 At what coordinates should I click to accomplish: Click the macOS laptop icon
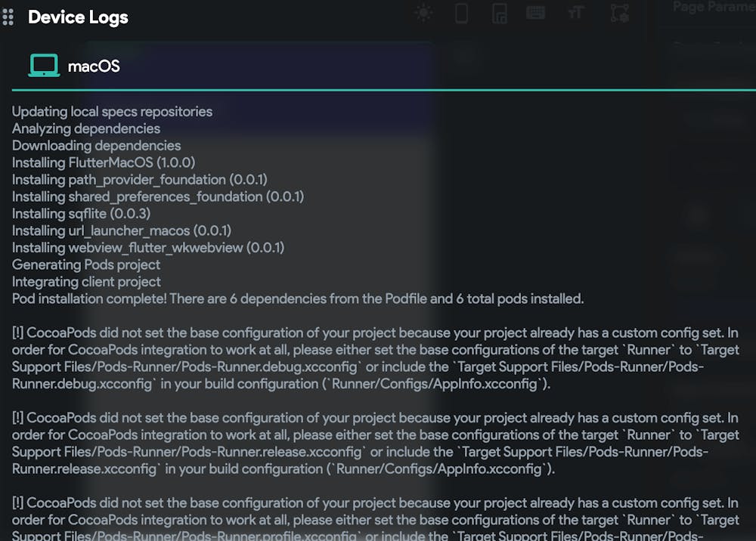[44, 66]
